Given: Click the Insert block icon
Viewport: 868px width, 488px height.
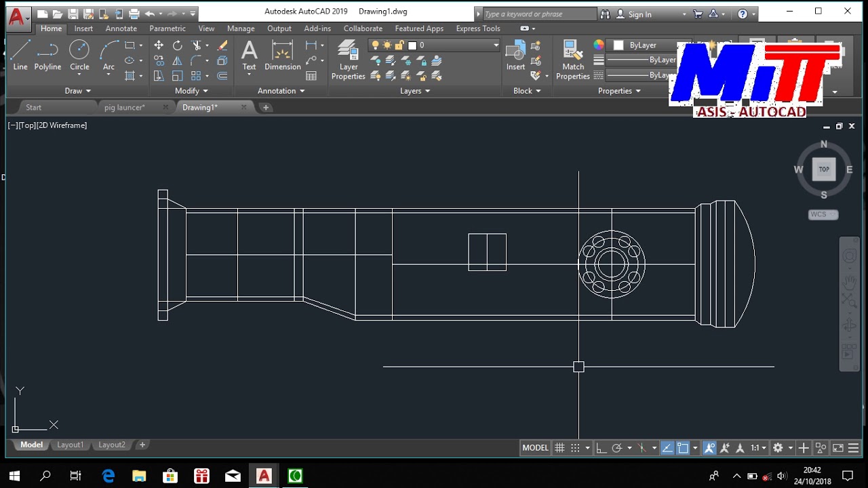Looking at the screenshot, I should click(x=516, y=55).
